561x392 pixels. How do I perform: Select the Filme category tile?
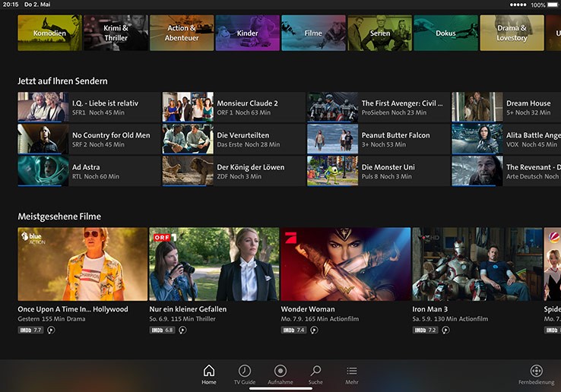pyautogui.click(x=314, y=33)
